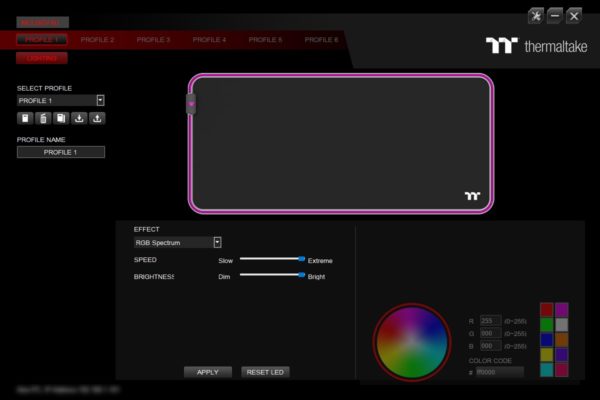The image size is (600, 400).
Task: Select the magenta color swatch
Action: 561,309
